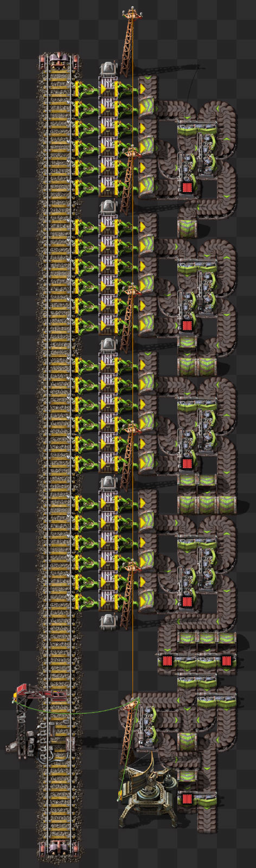Click the red splitter filter in the first belt loop
The image size is (256, 868).
tap(187, 188)
